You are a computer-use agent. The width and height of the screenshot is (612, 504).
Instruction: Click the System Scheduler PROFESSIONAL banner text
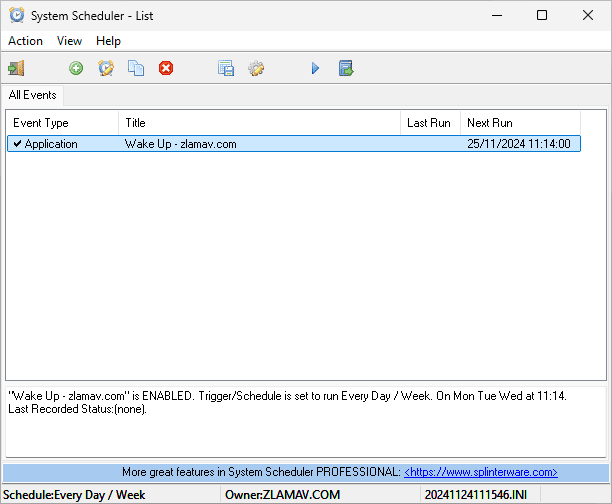click(x=262, y=472)
